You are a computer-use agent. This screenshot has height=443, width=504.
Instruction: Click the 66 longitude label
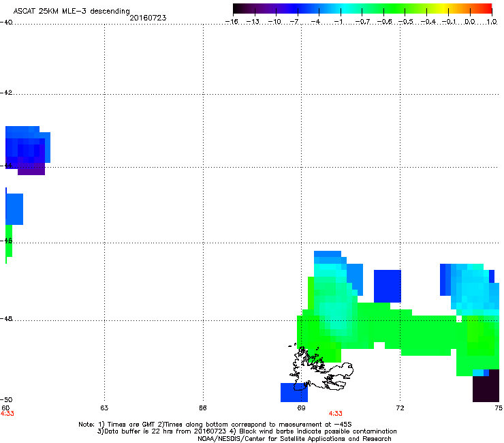pyautogui.click(x=203, y=408)
